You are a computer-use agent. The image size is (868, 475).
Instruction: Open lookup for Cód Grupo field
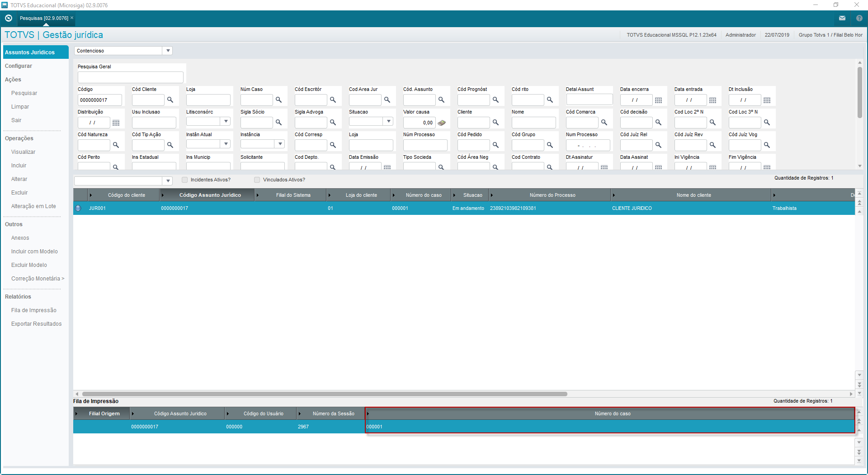tap(550, 145)
